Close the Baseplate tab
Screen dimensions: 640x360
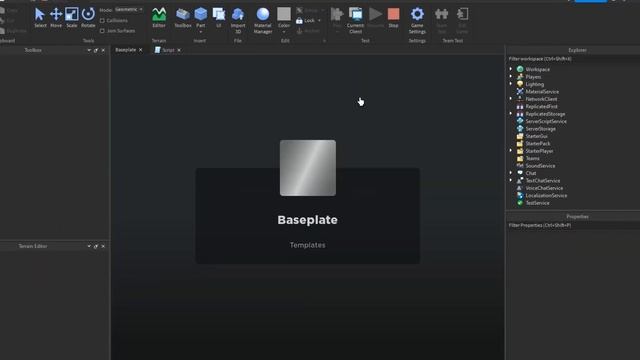tap(141, 50)
